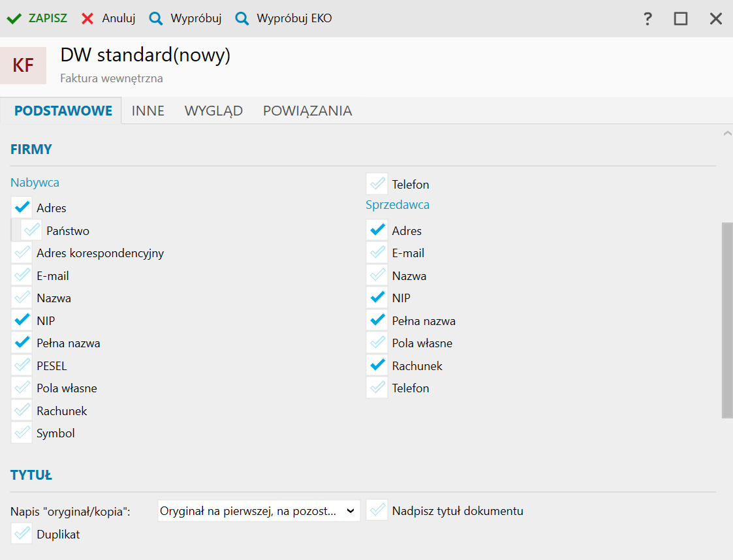Enable Nadpisz tytuł dokumentu option
Image resolution: width=733 pixels, height=560 pixels.
377,510
